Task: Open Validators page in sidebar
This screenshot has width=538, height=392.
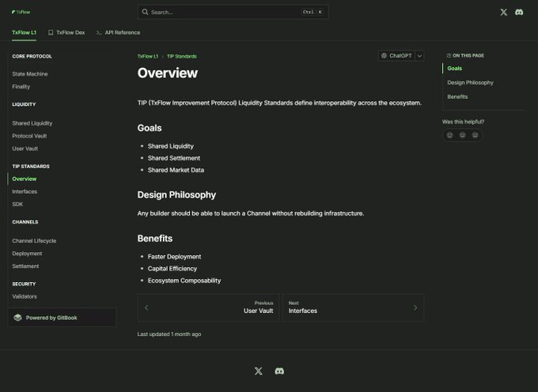Action: point(25,296)
